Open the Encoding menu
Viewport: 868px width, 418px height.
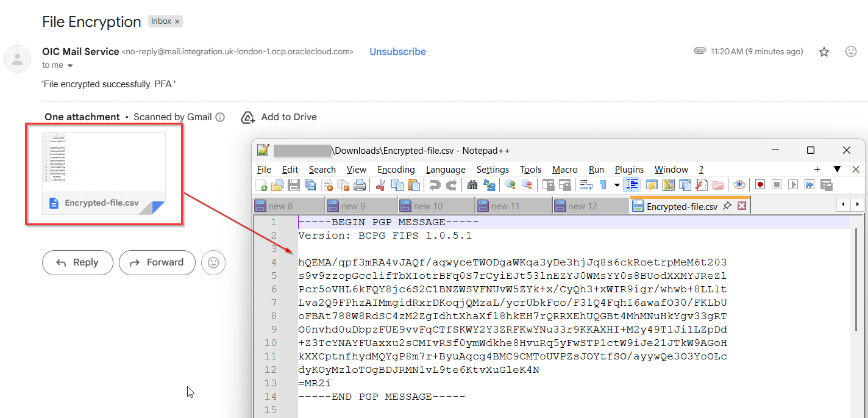tap(396, 170)
